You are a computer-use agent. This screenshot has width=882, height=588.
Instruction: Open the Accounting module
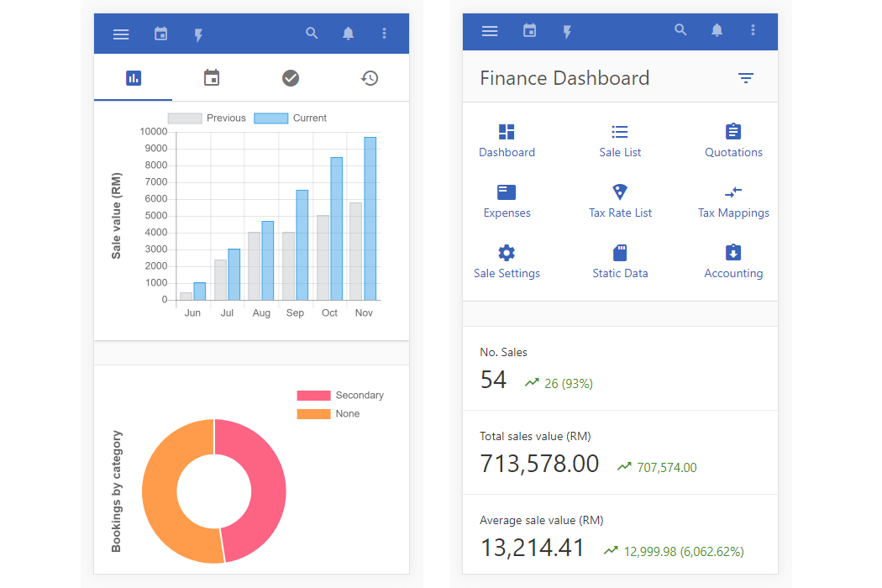733,260
